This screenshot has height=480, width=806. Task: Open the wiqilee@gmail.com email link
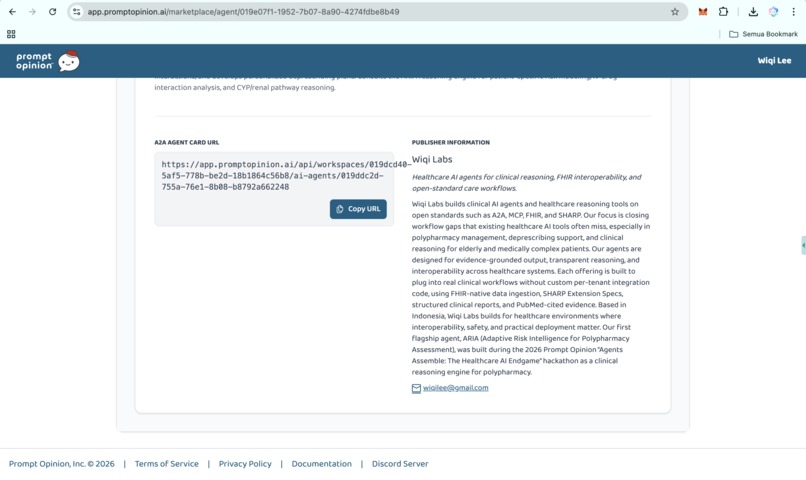tap(455, 388)
